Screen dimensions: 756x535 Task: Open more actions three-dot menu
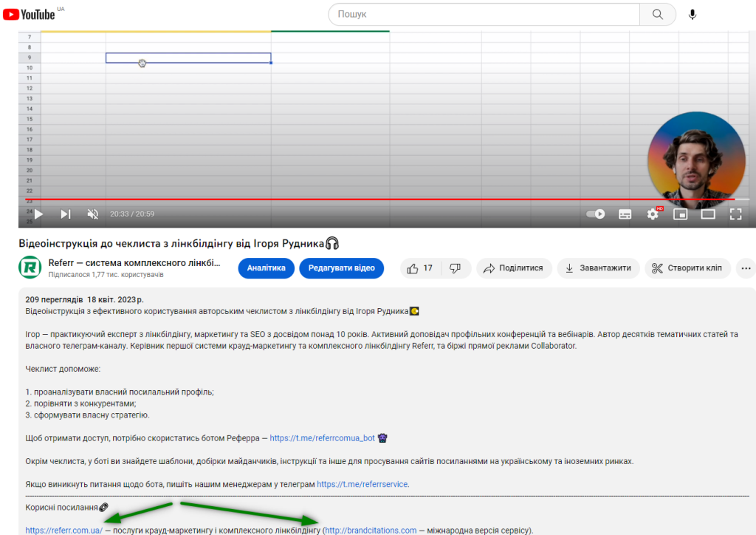pyautogui.click(x=746, y=268)
